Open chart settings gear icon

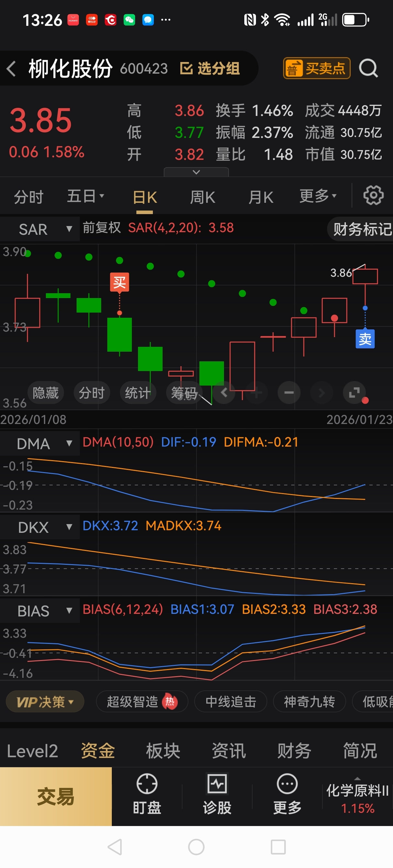pyautogui.click(x=373, y=195)
